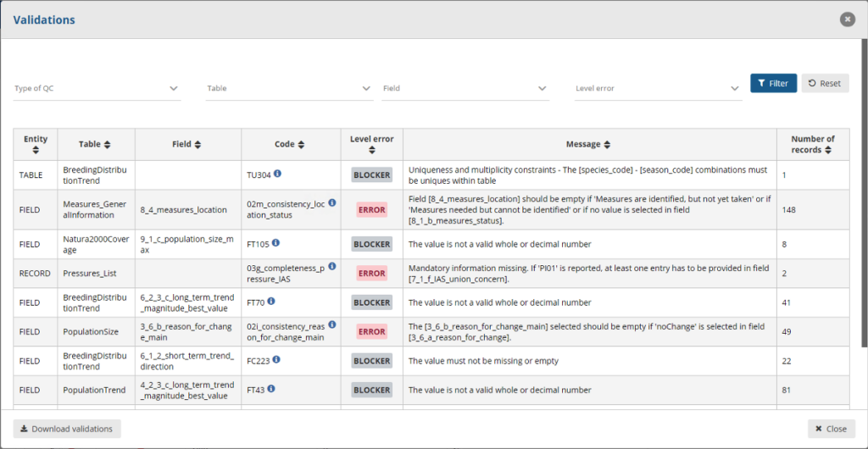Click info icon for 02i_consistency_reason_for_change_main
The width and height of the screenshot is (868, 449).
click(x=332, y=324)
